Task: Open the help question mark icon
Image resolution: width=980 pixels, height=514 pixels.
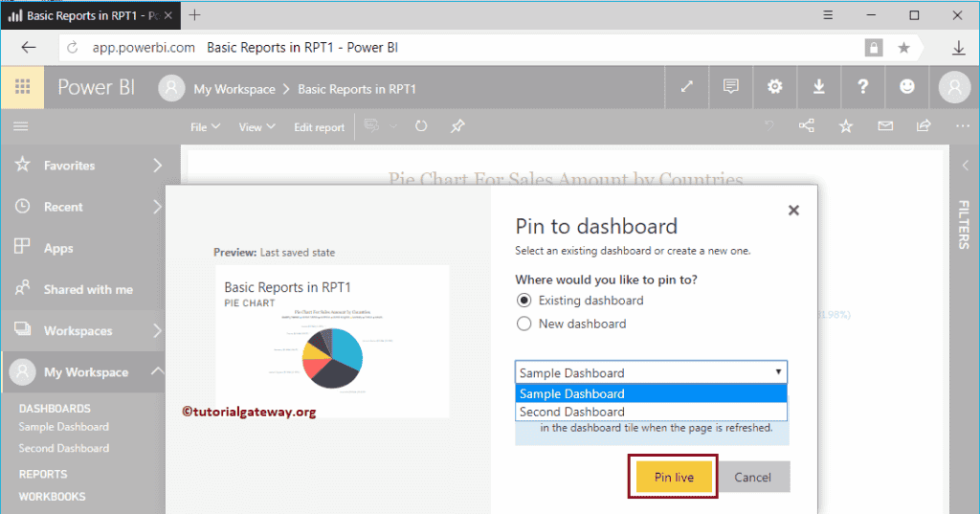Action: pos(863,87)
